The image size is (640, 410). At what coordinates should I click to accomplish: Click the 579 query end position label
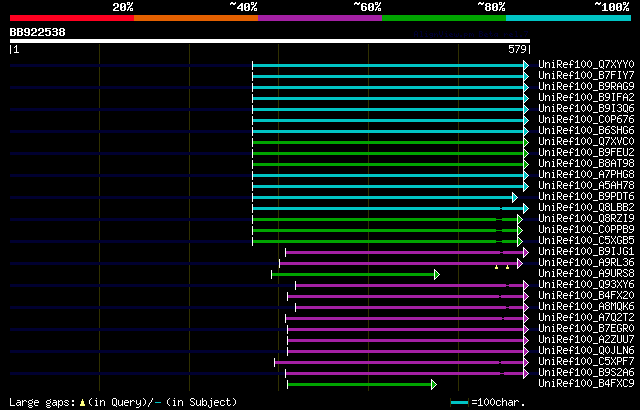click(517, 49)
